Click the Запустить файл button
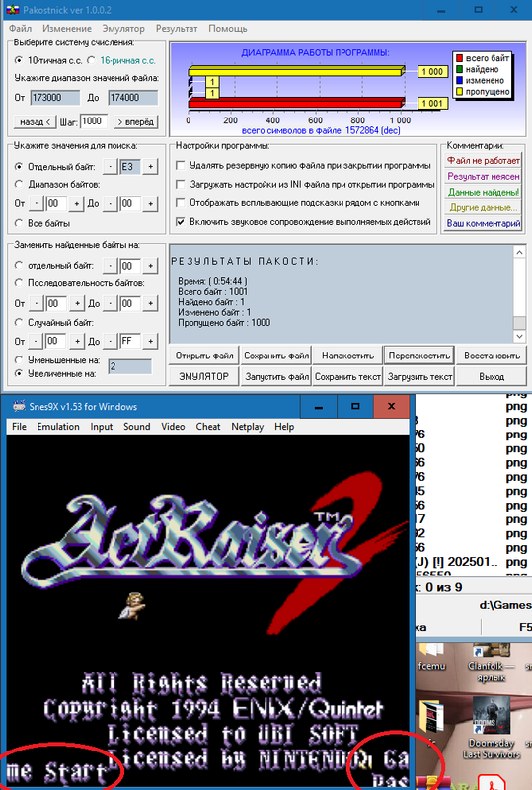This screenshot has height=790, width=532. pyautogui.click(x=276, y=377)
